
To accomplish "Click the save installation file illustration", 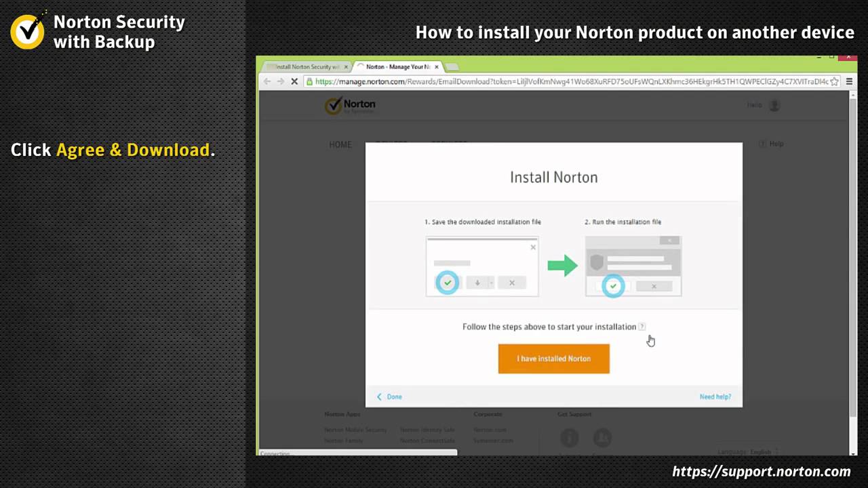I will 482,266.
